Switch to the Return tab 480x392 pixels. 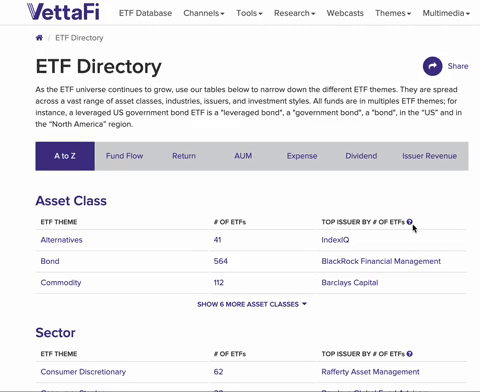tap(184, 156)
